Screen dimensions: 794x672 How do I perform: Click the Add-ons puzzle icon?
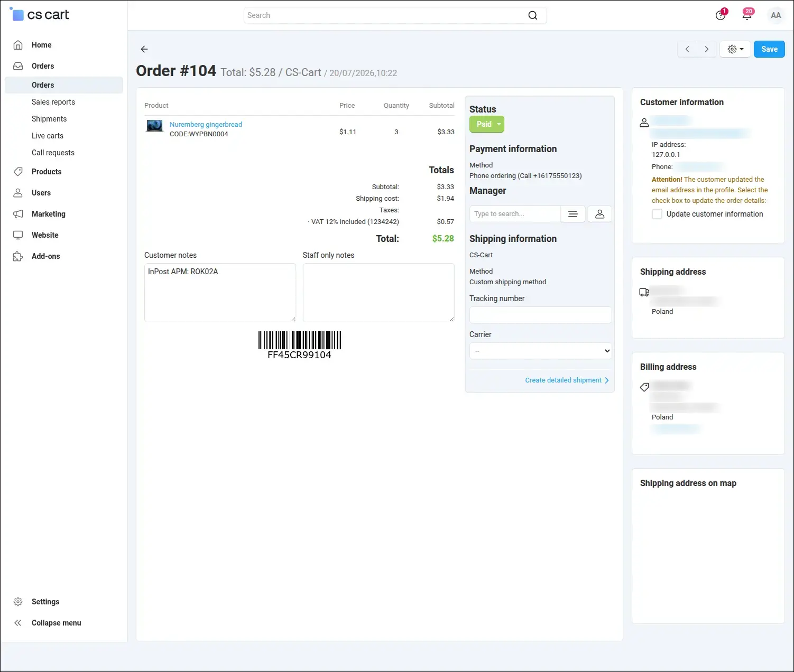click(x=18, y=256)
